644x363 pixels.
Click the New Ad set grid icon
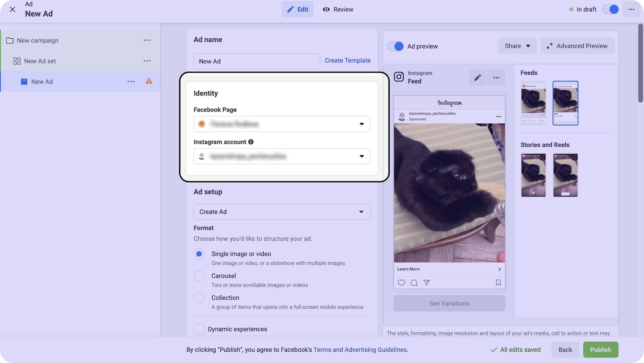click(x=17, y=61)
